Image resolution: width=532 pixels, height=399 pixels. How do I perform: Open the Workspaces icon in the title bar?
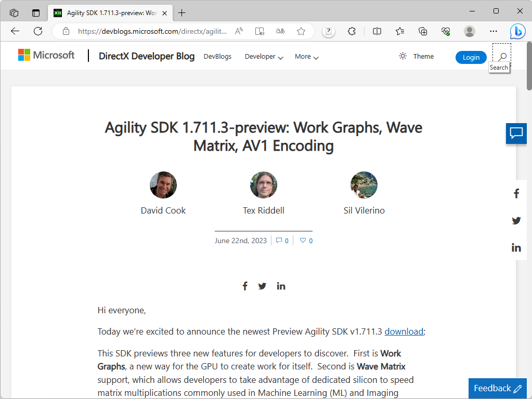point(14,13)
